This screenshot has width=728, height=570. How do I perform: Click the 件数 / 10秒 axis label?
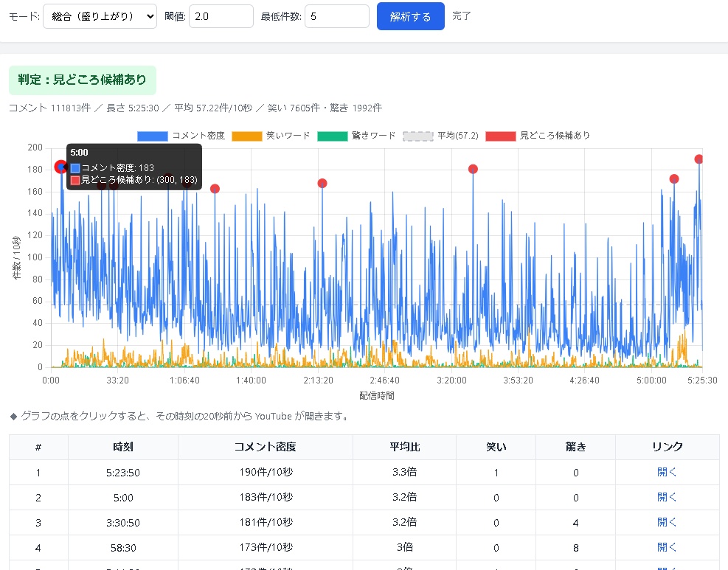click(17, 257)
